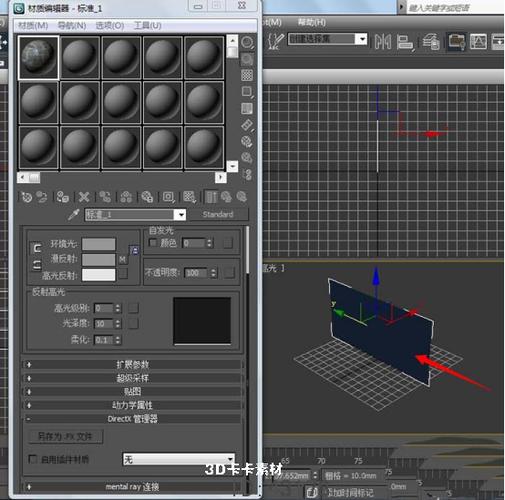The height and width of the screenshot is (500, 505).
Task: Select the first textured material sample slot
Action: coord(38,58)
